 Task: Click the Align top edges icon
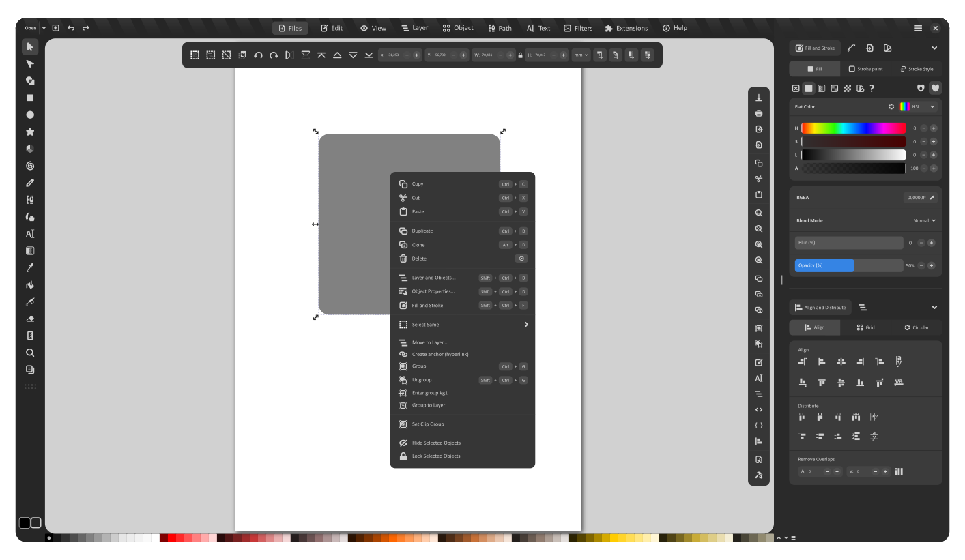[x=822, y=383]
